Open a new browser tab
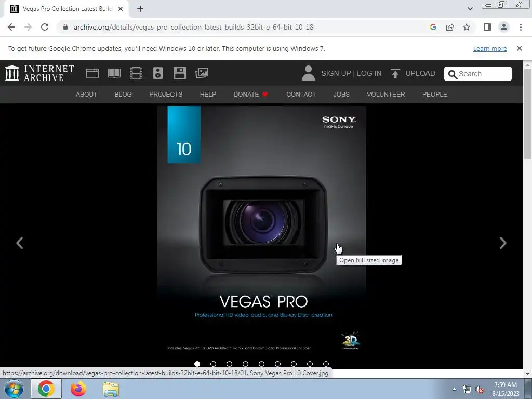The image size is (532, 399). point(140,9)
